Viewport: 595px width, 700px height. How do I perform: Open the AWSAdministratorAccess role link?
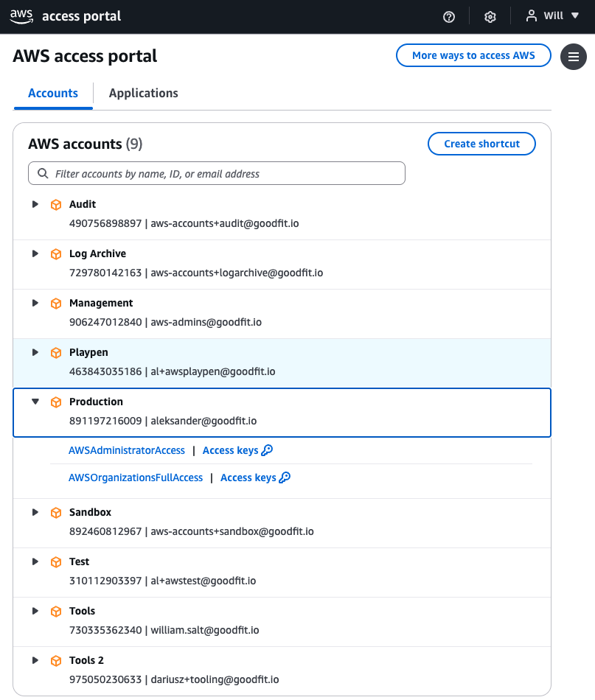coord(127,450)
